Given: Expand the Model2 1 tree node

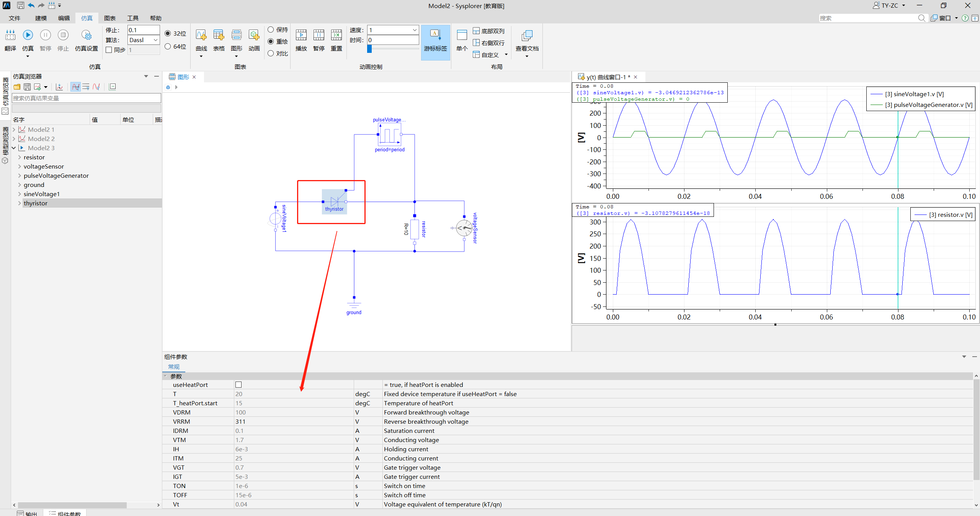Looking at the screenshot, I should click(x=14, y=129).
